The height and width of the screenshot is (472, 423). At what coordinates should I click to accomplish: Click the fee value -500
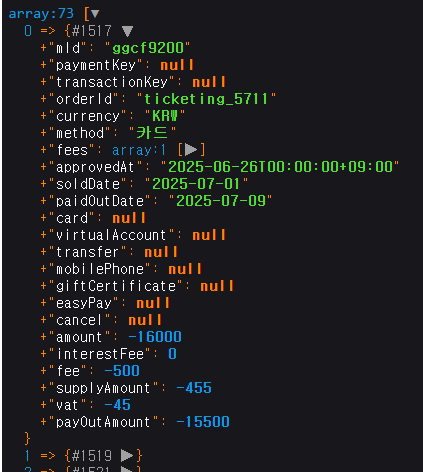coord(122,371)
